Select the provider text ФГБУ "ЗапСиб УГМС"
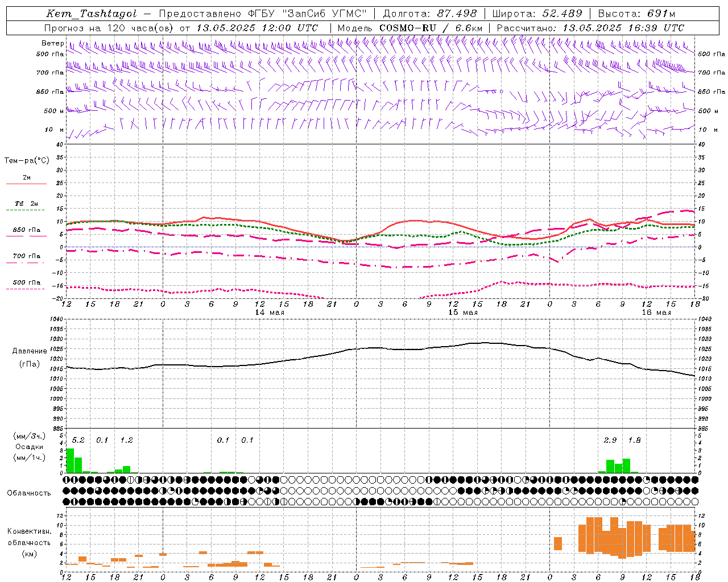Viewport: 728px width, 582px height. click(308, 14)
